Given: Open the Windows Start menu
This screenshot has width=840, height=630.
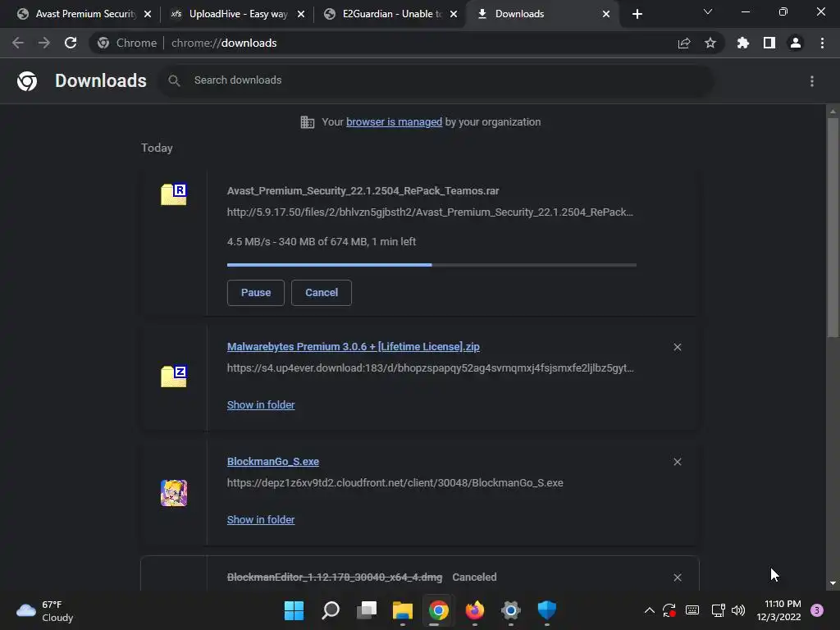Looking at the screenshot, I should click(x=294, y=610).
